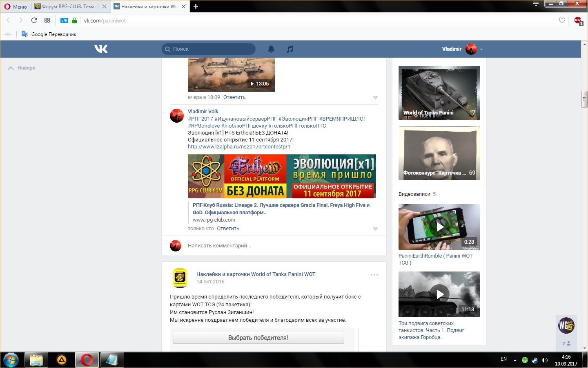Reply to the вчера в 18:09 comment
Viewport: 588px width, 368px height.
[x=234, y=97]
